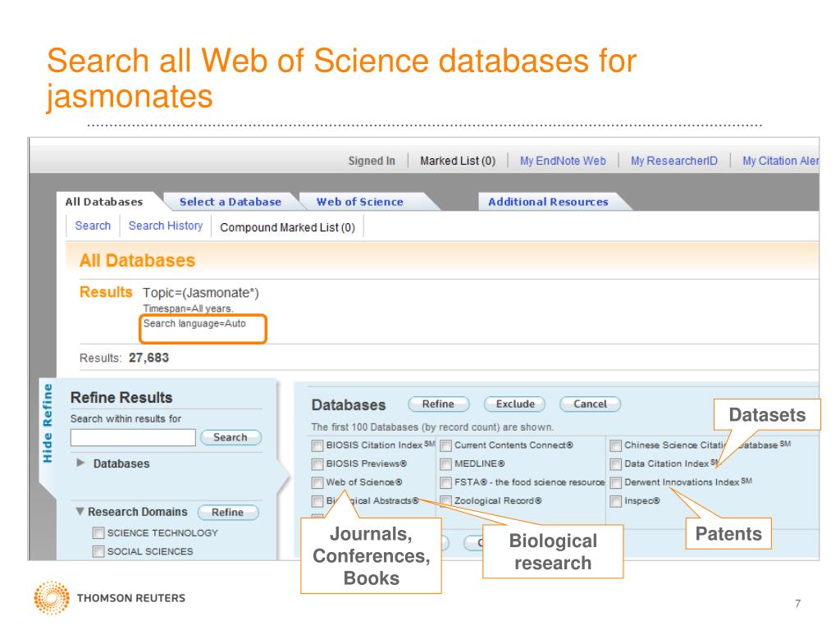Screen dimensions: 840x630
Task: Open the All Databases tab
Action: point(104,202)
